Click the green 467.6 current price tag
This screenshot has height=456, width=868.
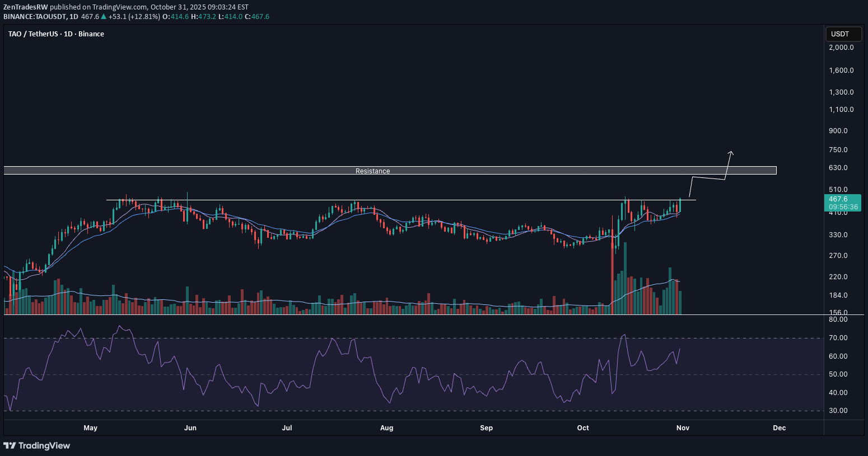point(838,199)
